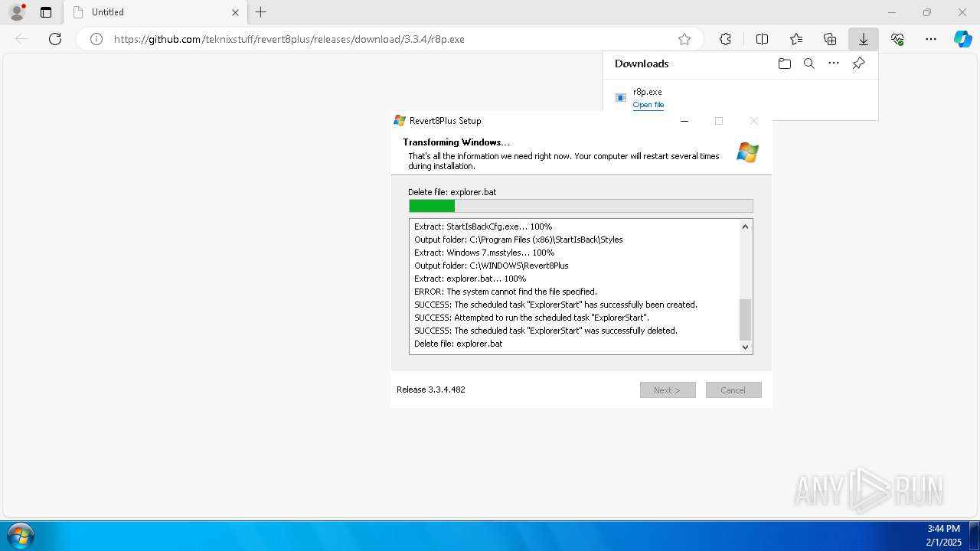The height and width of the screenshot is (551, 980).
Task: Open the Favorites list
Action: pyautogui.click(x=796, y=39)
